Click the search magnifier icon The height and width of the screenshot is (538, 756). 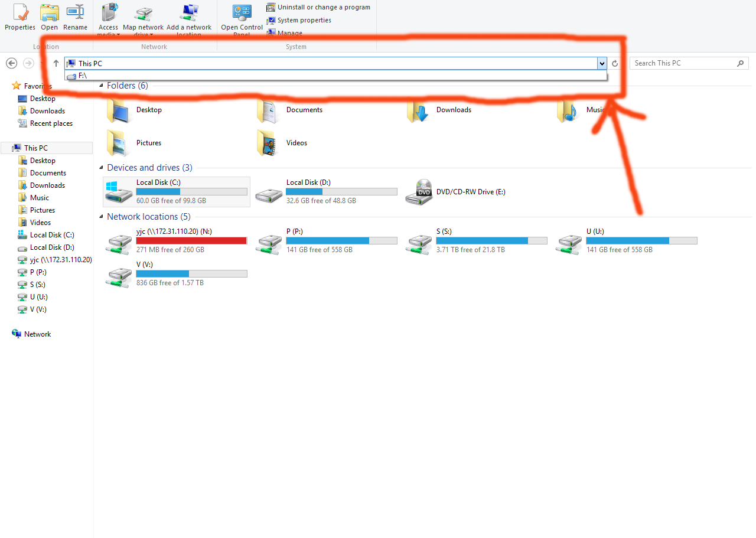point(741,63)
